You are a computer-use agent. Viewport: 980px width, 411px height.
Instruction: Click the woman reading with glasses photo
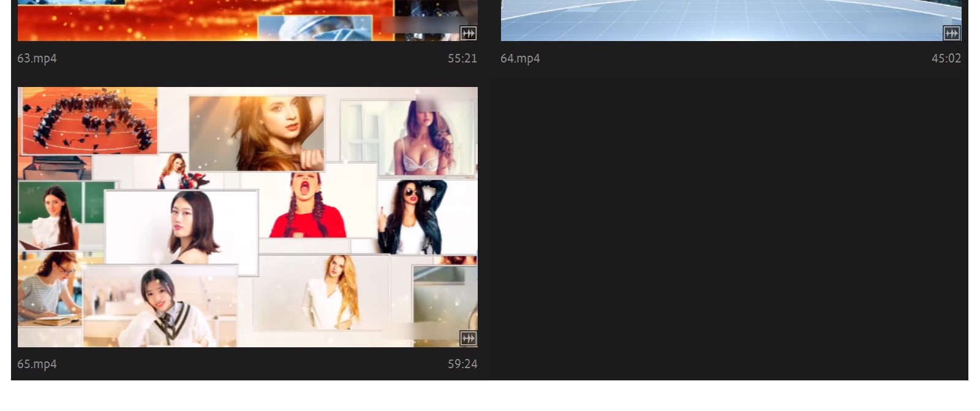pyautogui.click(x=50, y=289)
